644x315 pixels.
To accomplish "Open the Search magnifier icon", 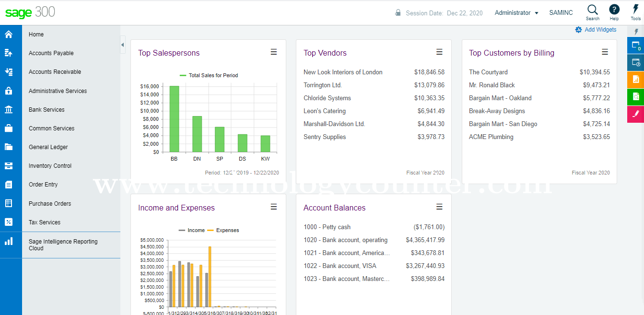I will tap(593, 10).
